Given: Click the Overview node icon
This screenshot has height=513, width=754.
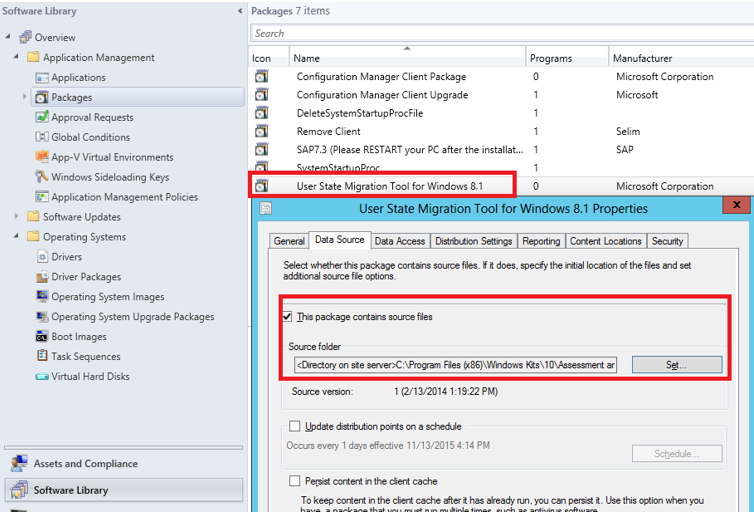Looking at the screenshot, I should coord(25,37).
